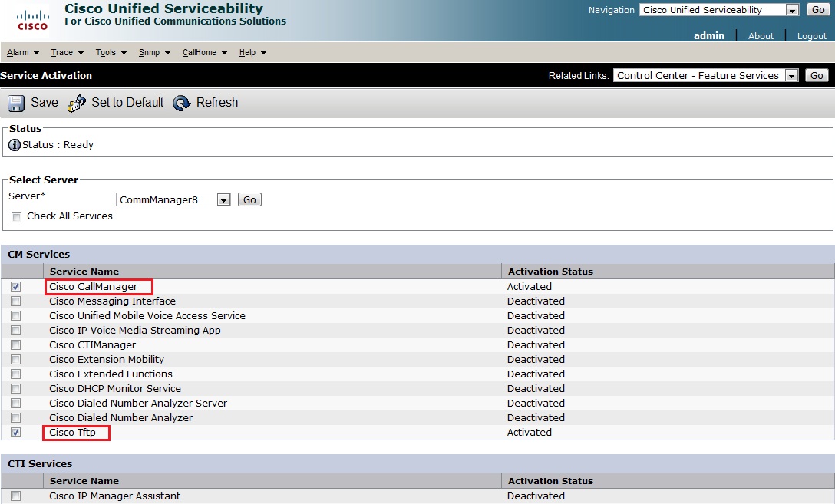Open the About link

(761, 35)
